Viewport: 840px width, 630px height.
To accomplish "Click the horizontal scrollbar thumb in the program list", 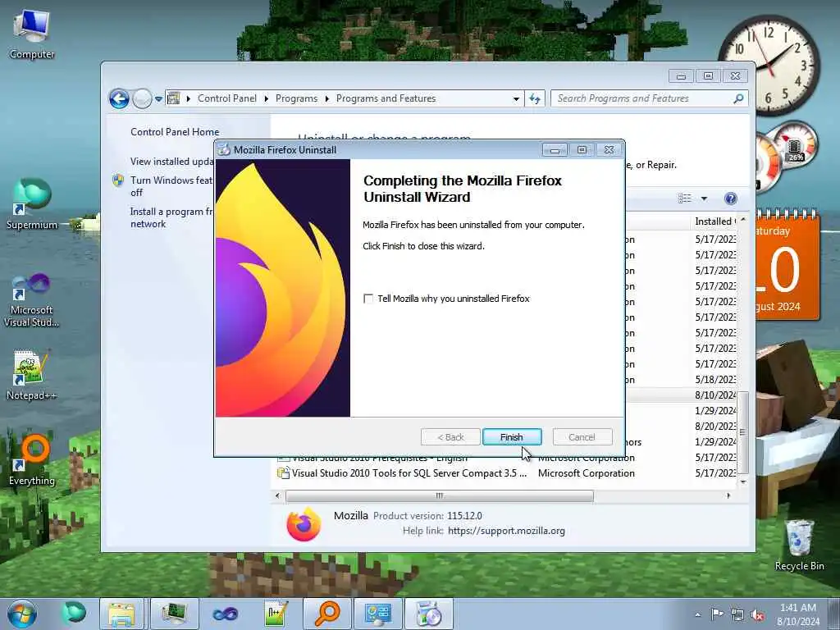I will [x=440, y=496].
